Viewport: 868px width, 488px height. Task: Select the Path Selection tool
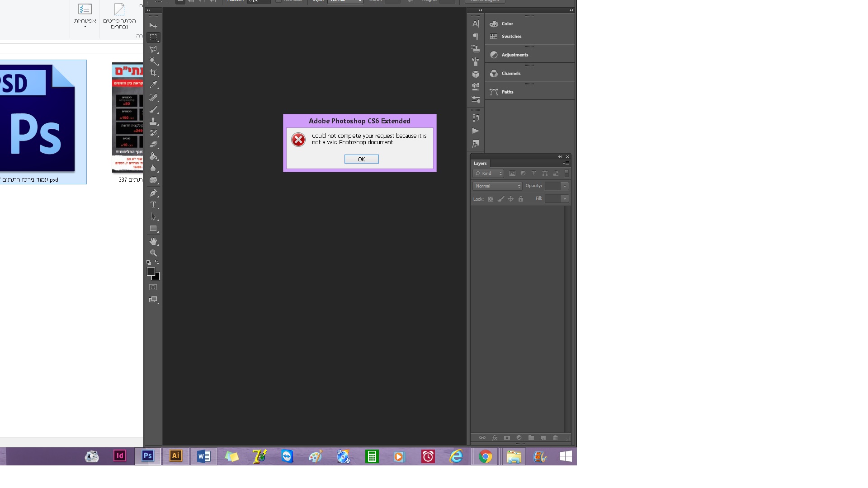click(x=153, y=216)
